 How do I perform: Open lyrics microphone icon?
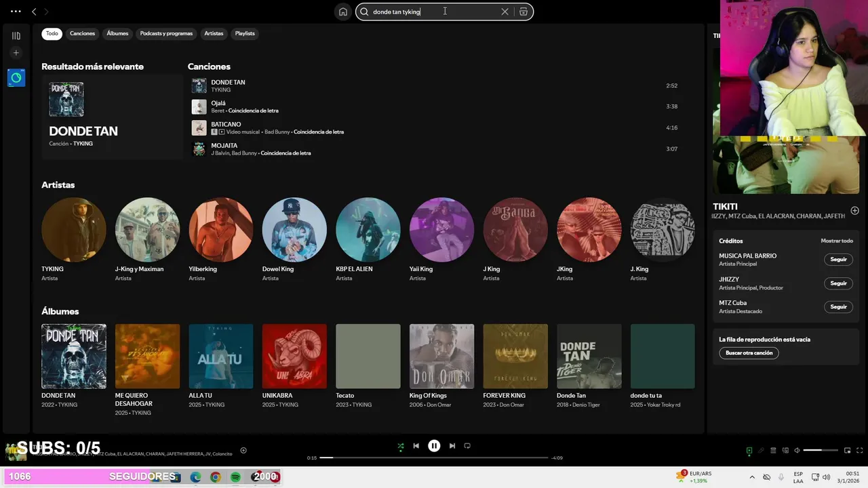click(761, 450)
